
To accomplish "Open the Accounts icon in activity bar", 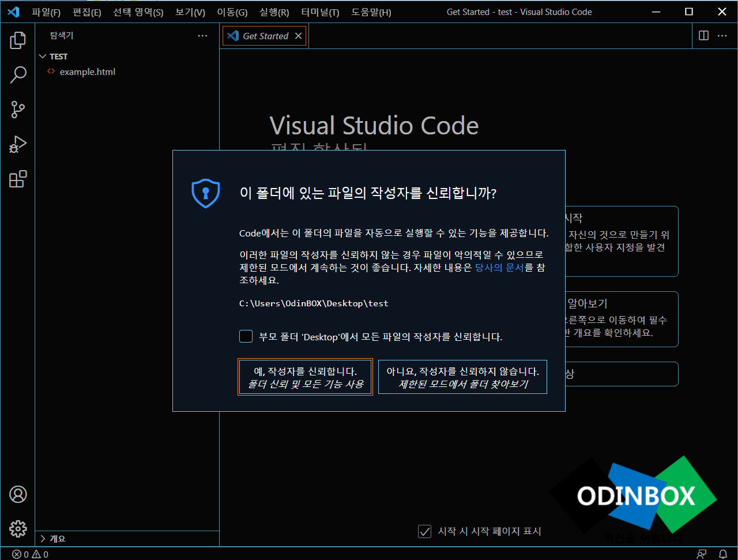I will pyautogui.click(x=18, y=494).
